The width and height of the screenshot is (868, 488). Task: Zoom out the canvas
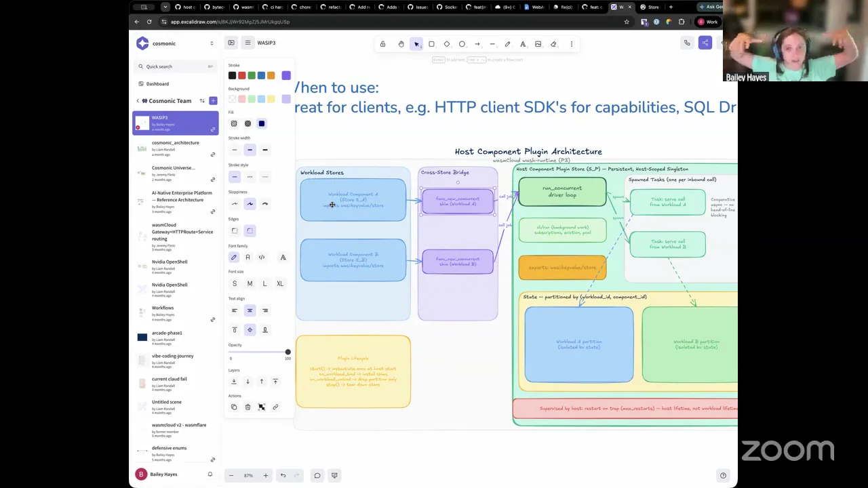tap(231, 476)
